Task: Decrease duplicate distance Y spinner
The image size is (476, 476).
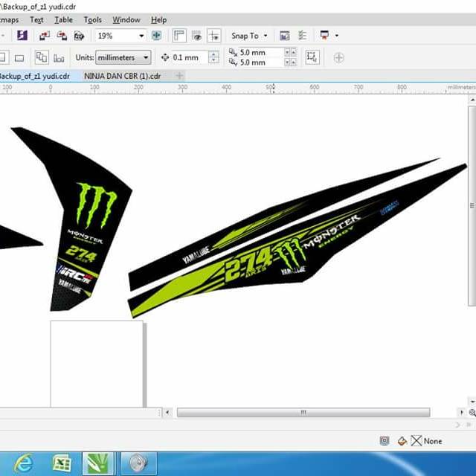Action: (x=287, y=62)
